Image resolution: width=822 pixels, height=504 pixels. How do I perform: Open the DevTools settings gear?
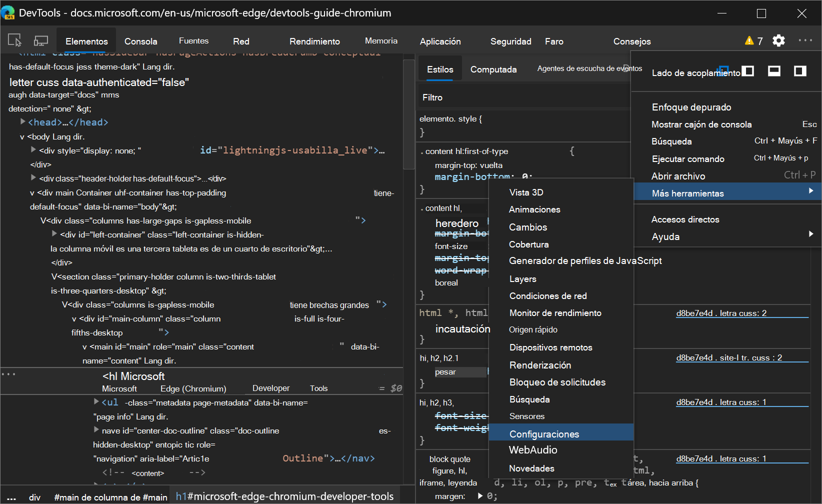778,40
